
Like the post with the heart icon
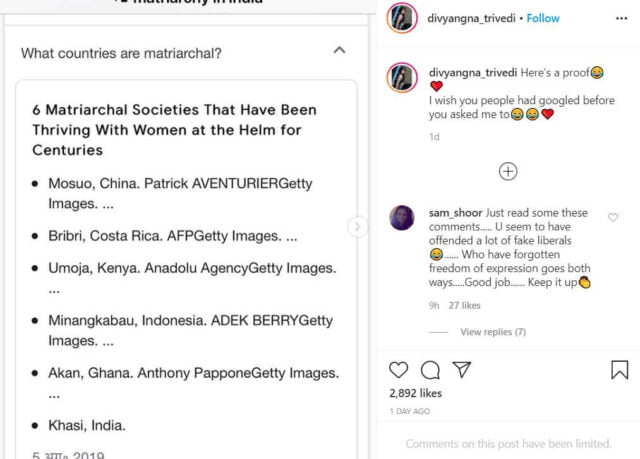(398, 370)
